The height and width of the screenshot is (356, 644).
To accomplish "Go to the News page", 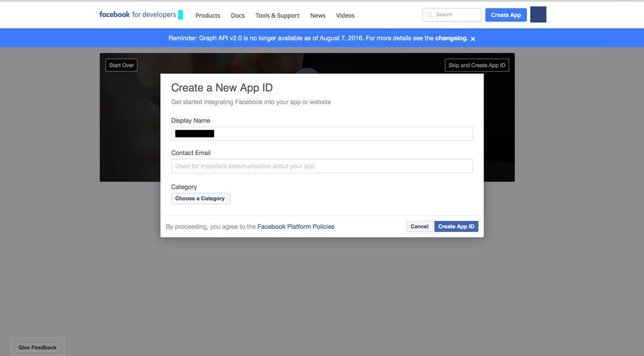I will 318,16.
